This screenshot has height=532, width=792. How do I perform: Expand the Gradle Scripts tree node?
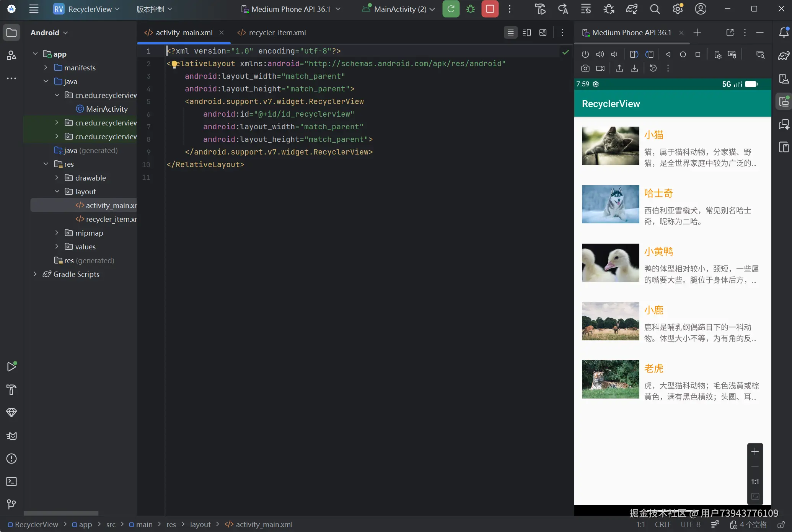click(x=35, y=274)
